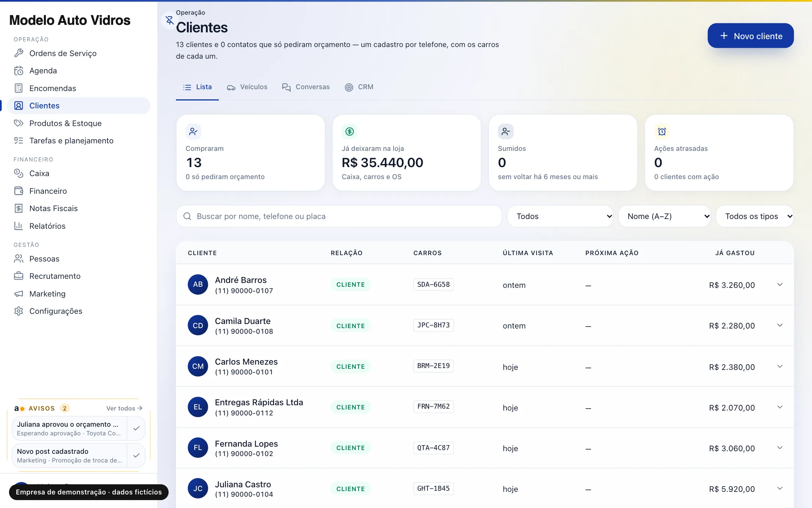Open the Recrutamento briefcase icon
The width and height of the screenshot is (812, 508).
(19, 276)
